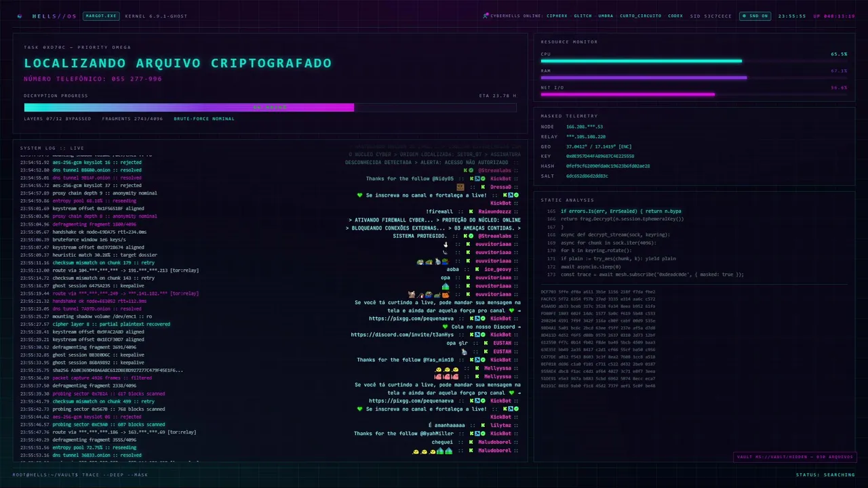Click 'LAYERS 07/12 BYPASSED' status
This screenshot has width=868, height=488.
58,119
